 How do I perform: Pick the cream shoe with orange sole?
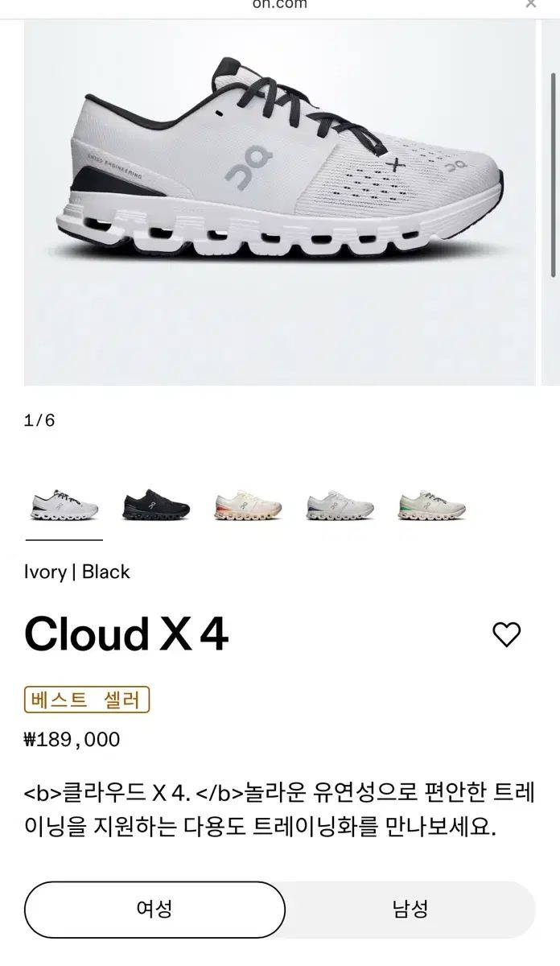click(248, 506)
